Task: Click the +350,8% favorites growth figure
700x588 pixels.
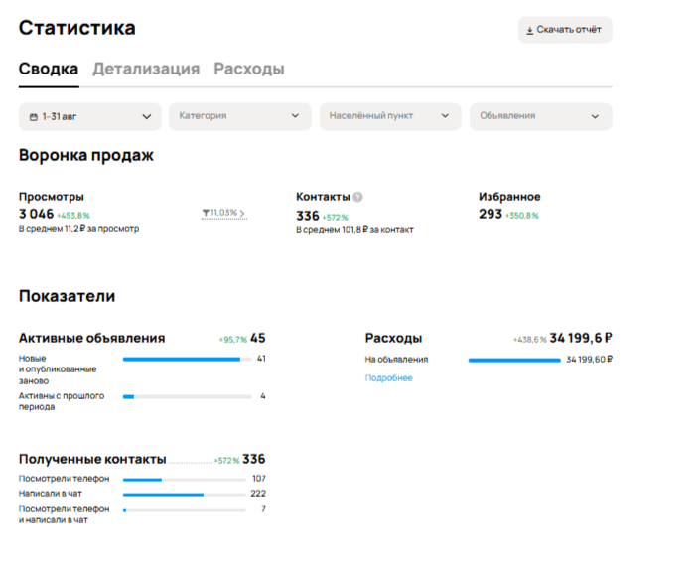Action: coord(522,216)
